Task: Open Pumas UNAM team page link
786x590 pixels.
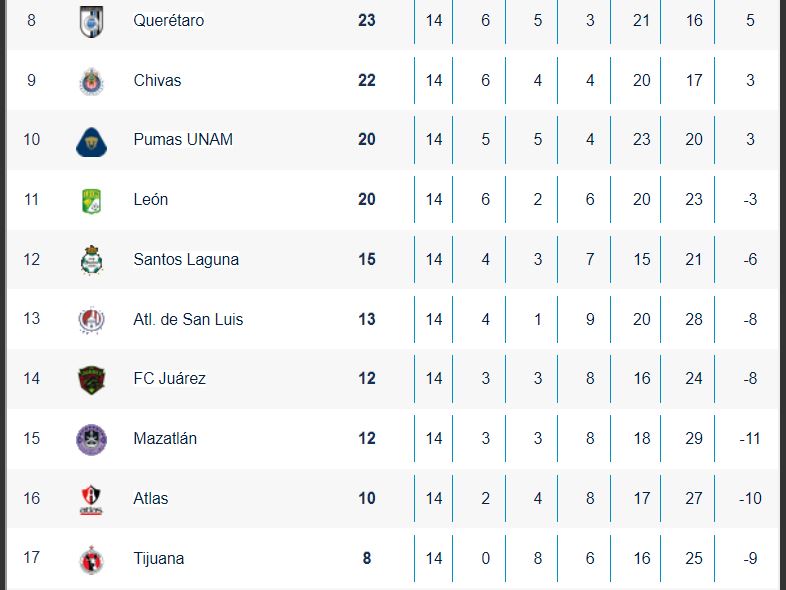Action: pos(183,140)
